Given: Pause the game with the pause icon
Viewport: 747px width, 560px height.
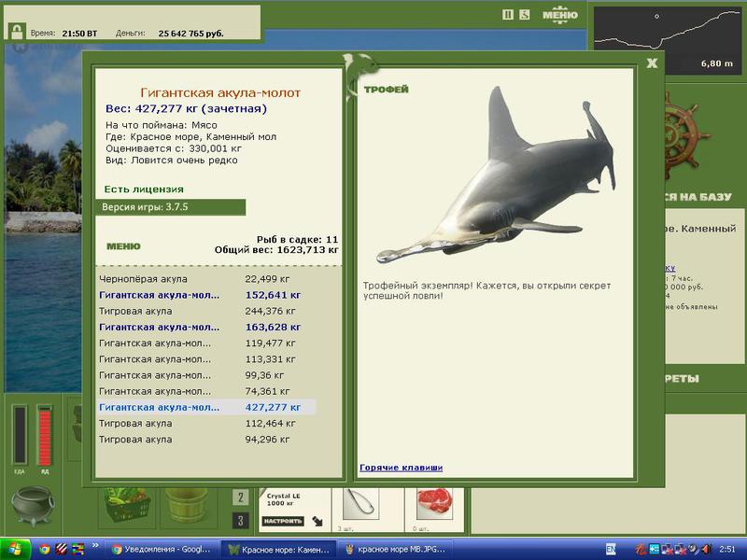Looking at the screenshot, I should point(508,15).
